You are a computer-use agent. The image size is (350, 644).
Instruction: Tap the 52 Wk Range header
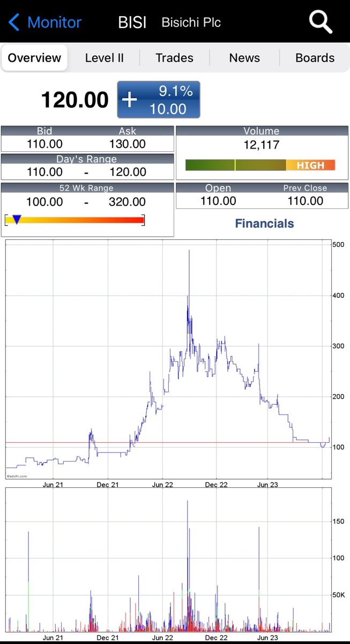pyautogui.click(x=87, y=188)
